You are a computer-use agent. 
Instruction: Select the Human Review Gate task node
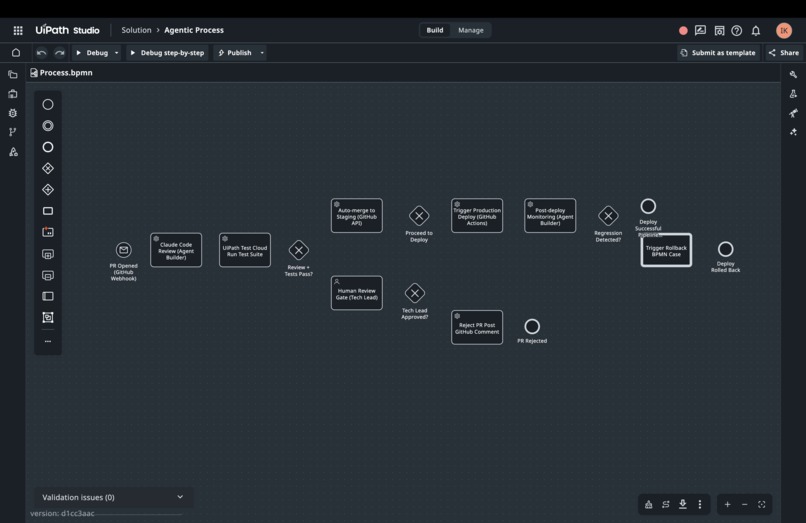[x=357, y=293]
